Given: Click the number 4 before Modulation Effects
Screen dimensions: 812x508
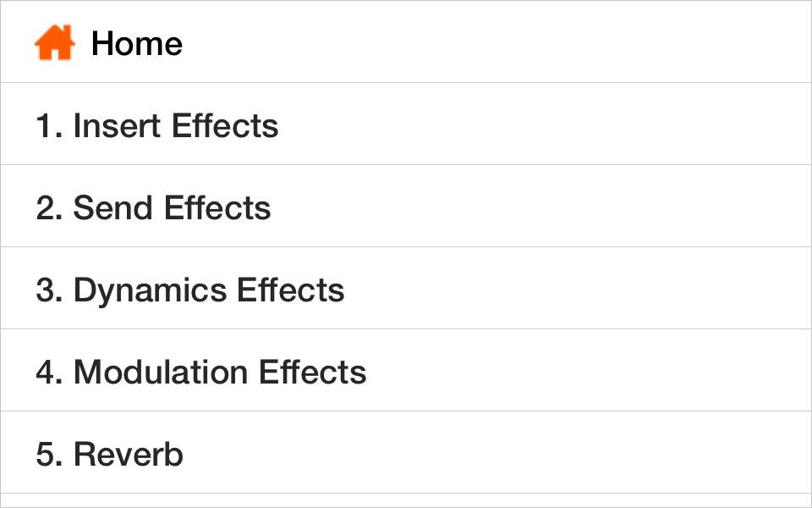Looking at the screenshot, I should coord(45,372).
